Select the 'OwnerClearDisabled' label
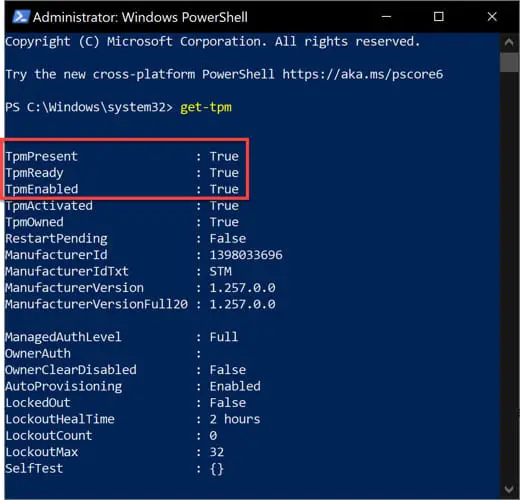This screenshot has width=520, height=500. coord(71,370)
